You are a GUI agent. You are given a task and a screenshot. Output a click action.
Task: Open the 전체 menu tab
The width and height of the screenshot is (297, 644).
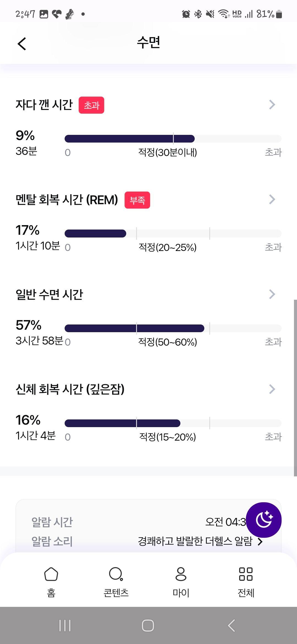(246, 581)
